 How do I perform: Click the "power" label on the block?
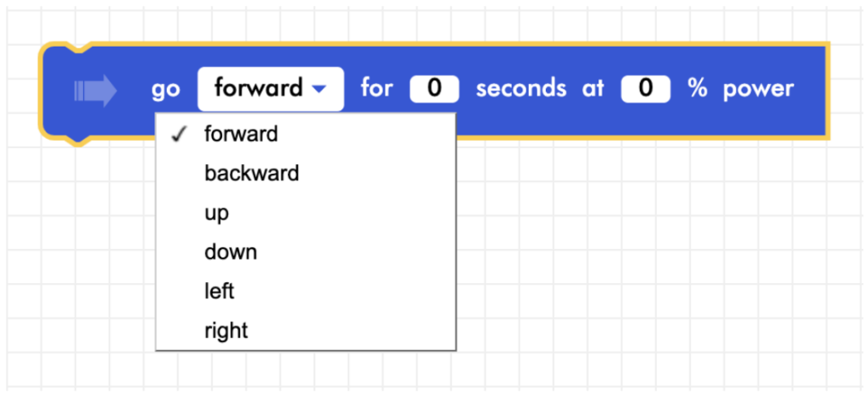(x=758, y=88)
